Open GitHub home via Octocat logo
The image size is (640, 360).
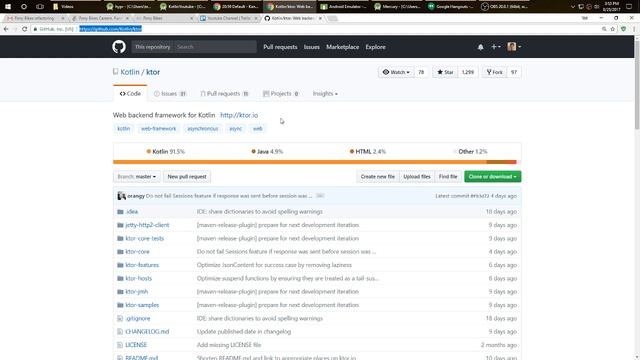click(119, 47)
